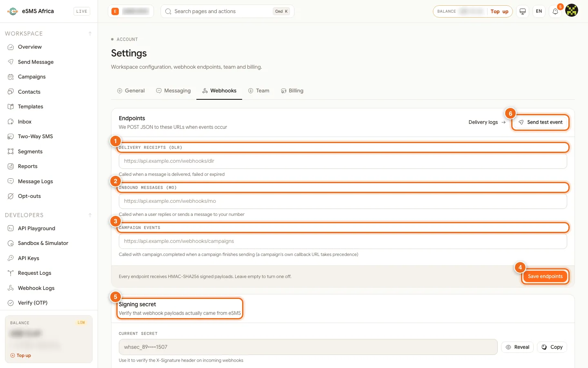Switch to the Team tab

[x=258, y=91]
